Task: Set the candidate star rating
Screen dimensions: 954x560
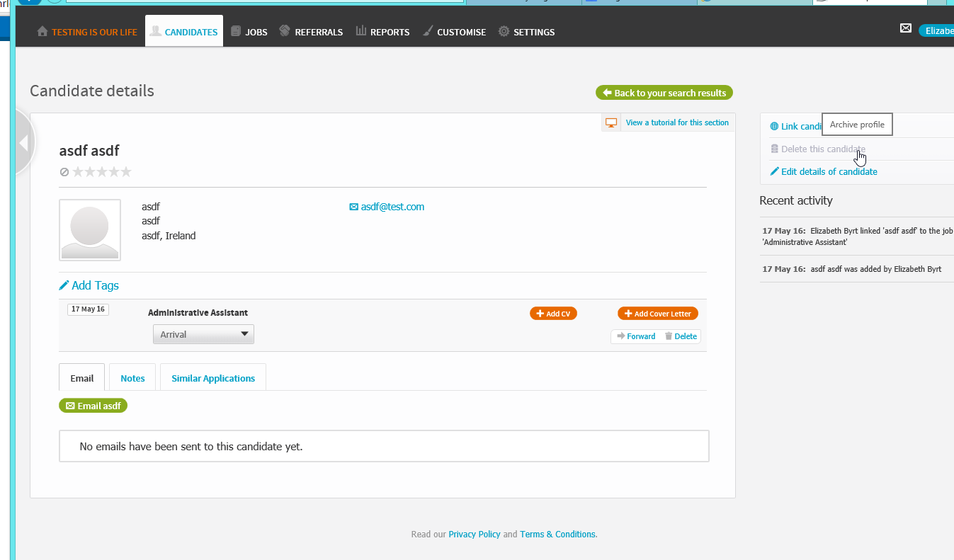Action: [102, 172]
